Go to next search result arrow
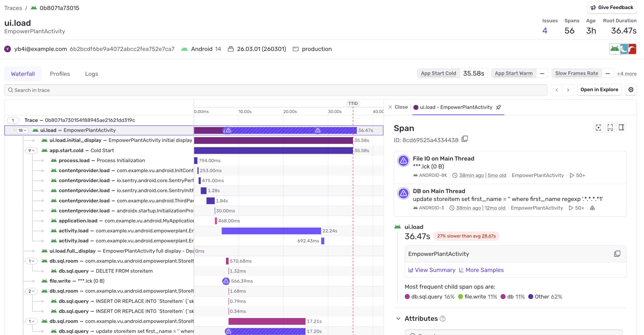Image resolution: width=644 pixels, height=335 pixels. 568,90
